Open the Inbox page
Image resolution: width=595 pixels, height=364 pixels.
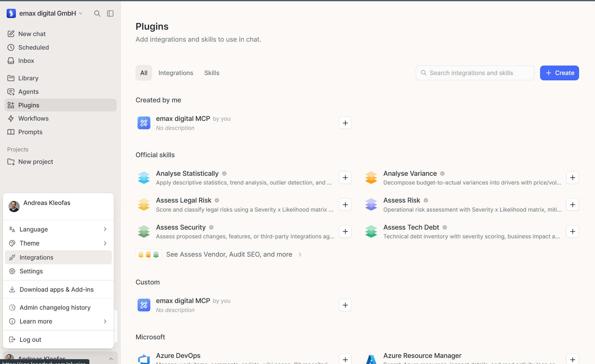(x=60, y=61)
